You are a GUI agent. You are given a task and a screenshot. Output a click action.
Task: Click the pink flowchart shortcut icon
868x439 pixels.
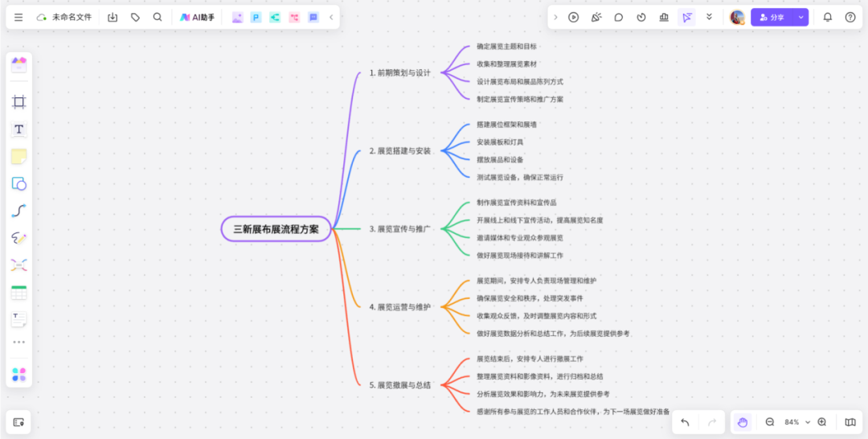[294, 18]
